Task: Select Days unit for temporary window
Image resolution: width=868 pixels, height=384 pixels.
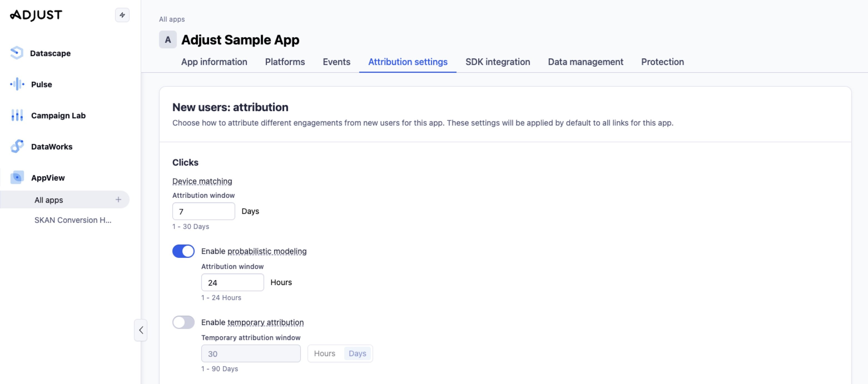Action: (357, 353)
